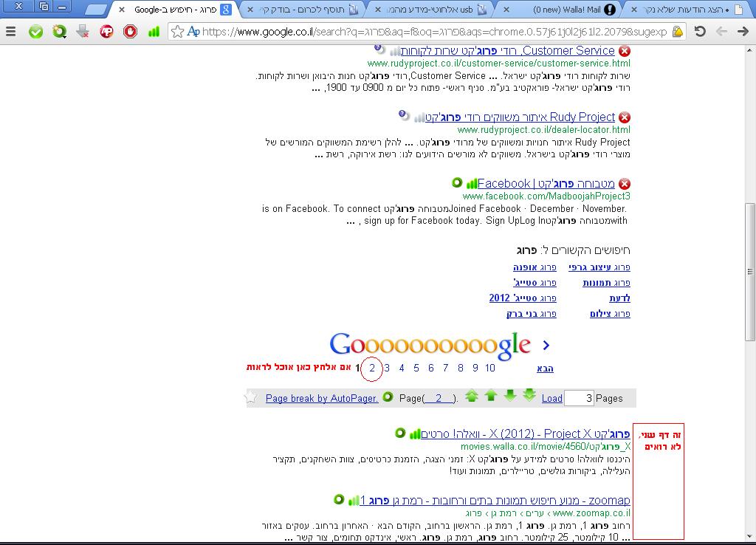Click AutoPager single down arrow for next page
Image resolution: width=756 pixels, height=545 pixels.
[510, 396]
